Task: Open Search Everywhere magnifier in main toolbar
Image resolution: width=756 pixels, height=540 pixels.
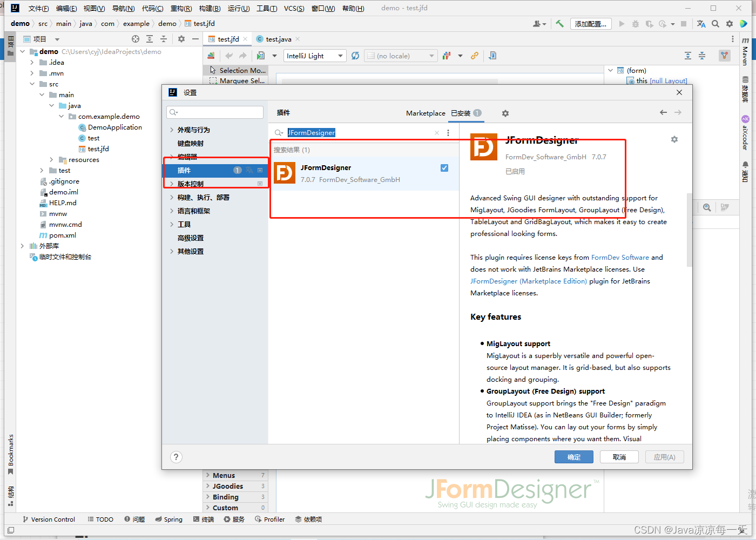Action: (715, 24)
